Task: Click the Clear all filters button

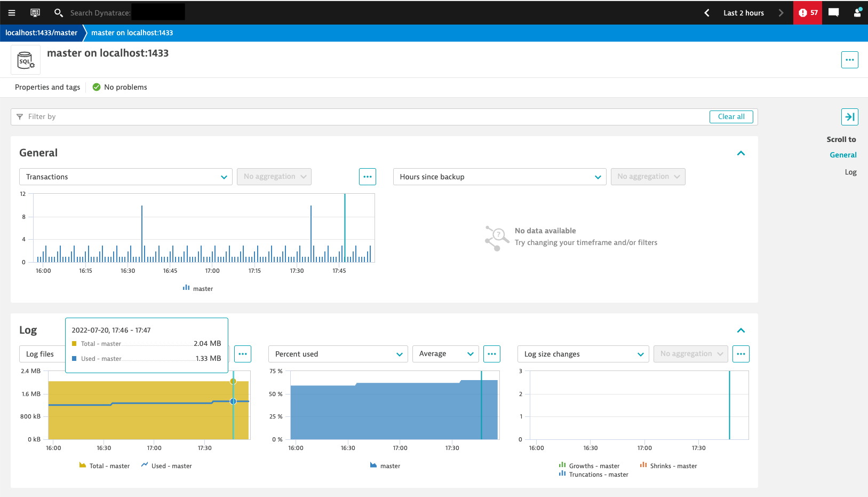Action: [x=731, y=116]
